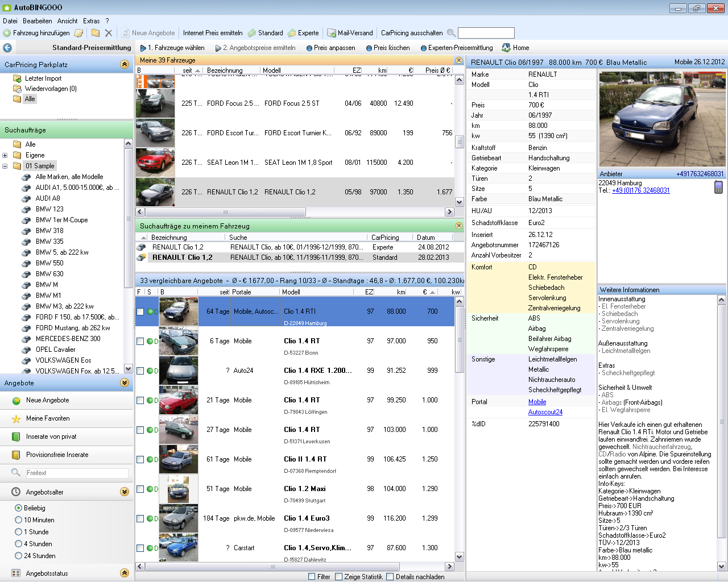Screen dimensions: 728x582
Task: Open the Autoscout24 portal link
Action: pyautogui.click(x=545, y=412)
